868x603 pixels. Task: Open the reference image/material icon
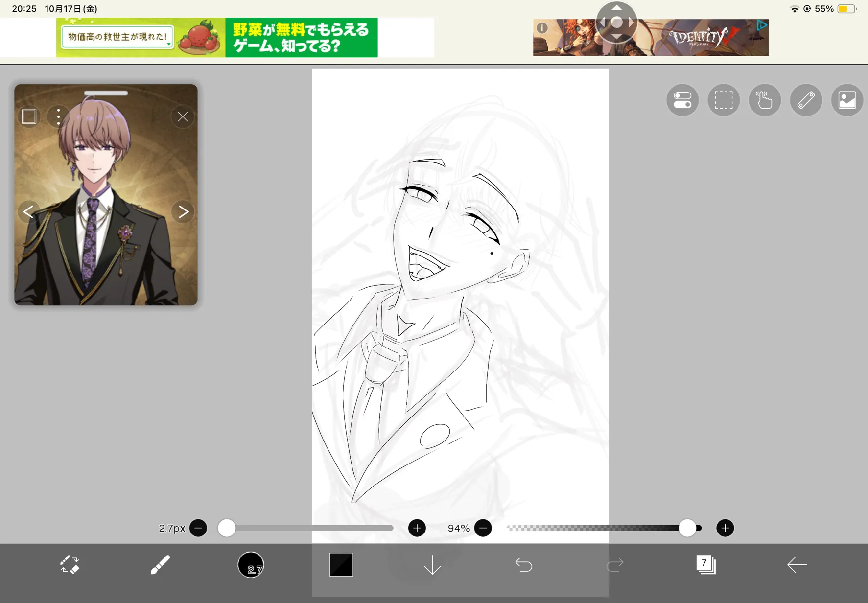[x=847, y=100]
